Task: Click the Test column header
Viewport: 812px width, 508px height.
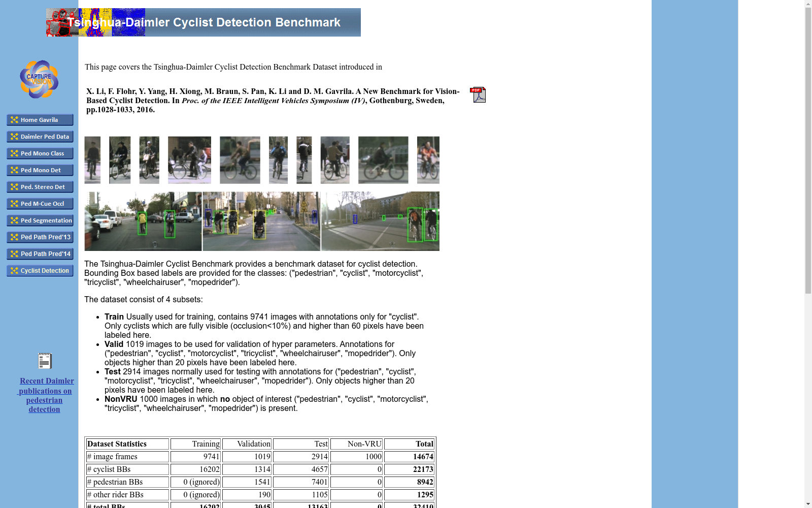Action: click(301, 444)
